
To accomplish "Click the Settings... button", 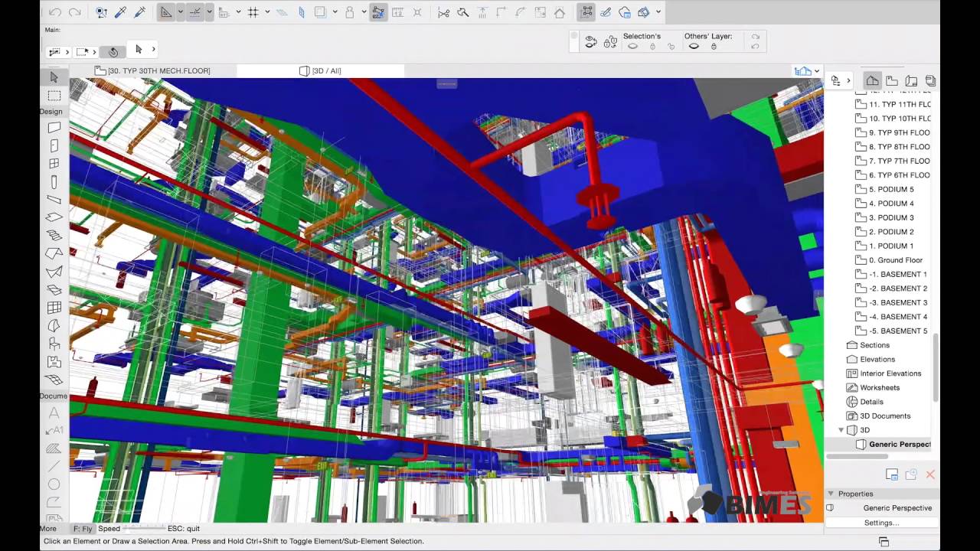I will coord(881,523).
